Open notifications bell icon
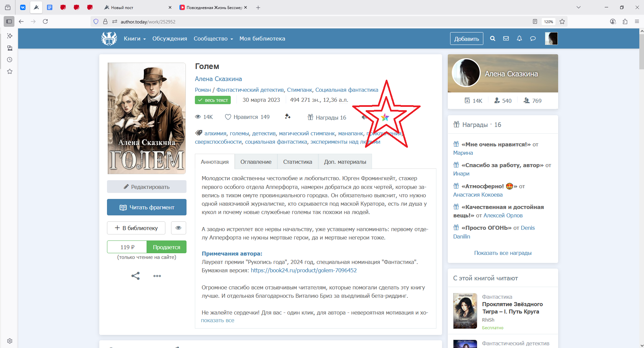 (519, 39)
